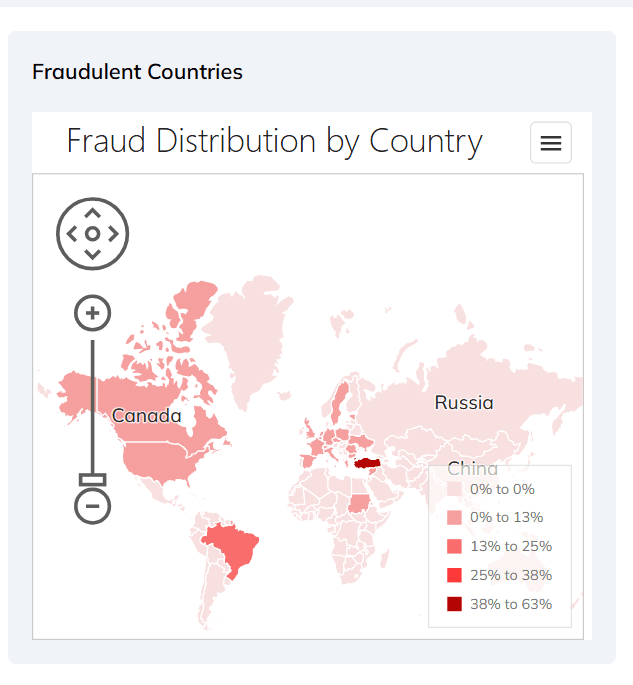Pan map down with bottom arrow
The width and height of the screenshot is (633, 685).
(93, 254)
